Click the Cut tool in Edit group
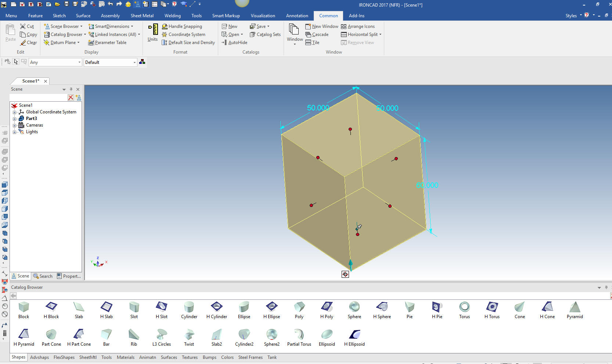Image resolution: width=612 pixels, height=364 pixels. click(x=27, y=26)
